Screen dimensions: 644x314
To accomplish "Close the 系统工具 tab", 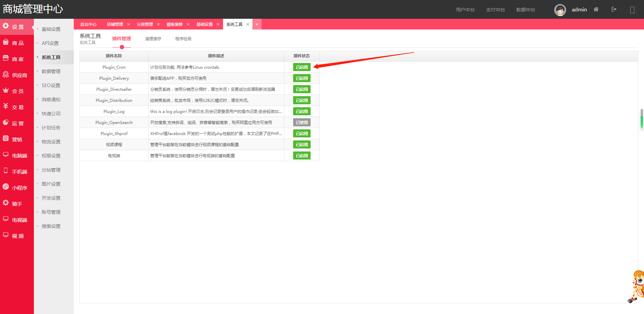I will click(248, 24).
